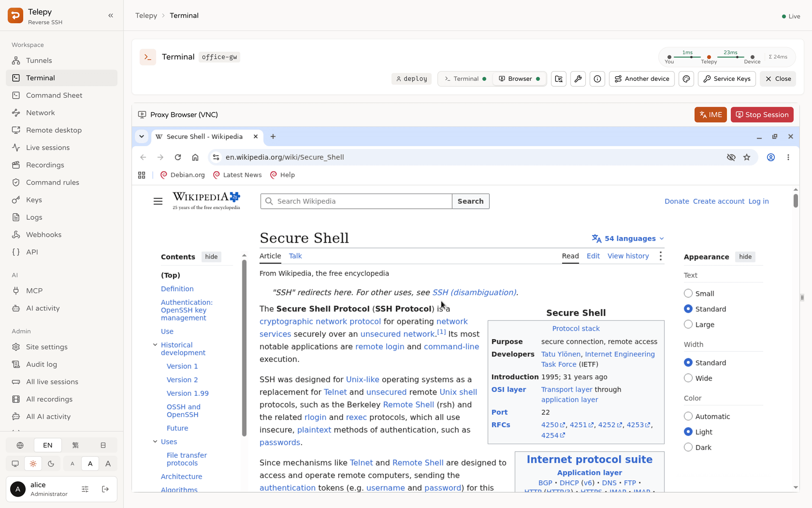Switch to the dark mode moon icon
Screen dimensions: 812x508
[51, 464]
